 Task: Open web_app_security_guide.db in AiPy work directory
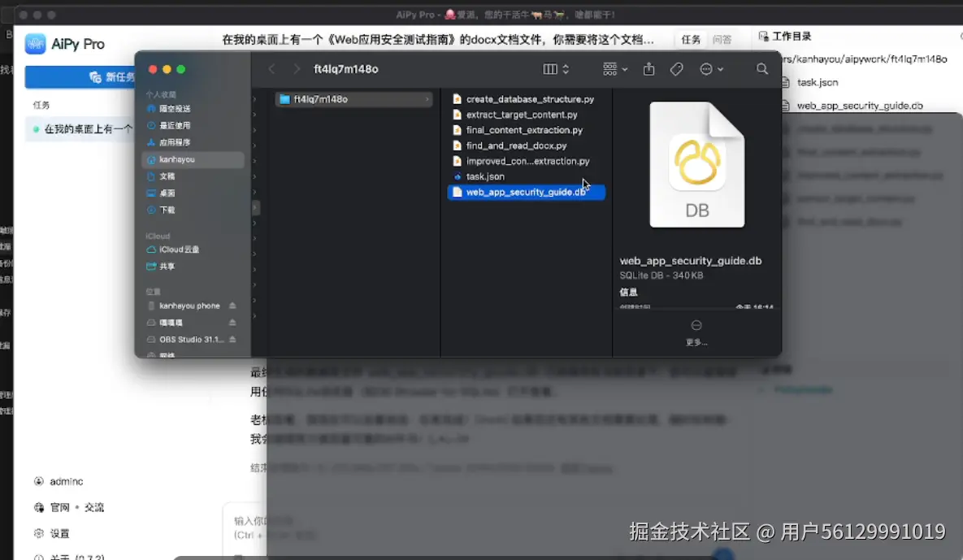tap(859, 106)
